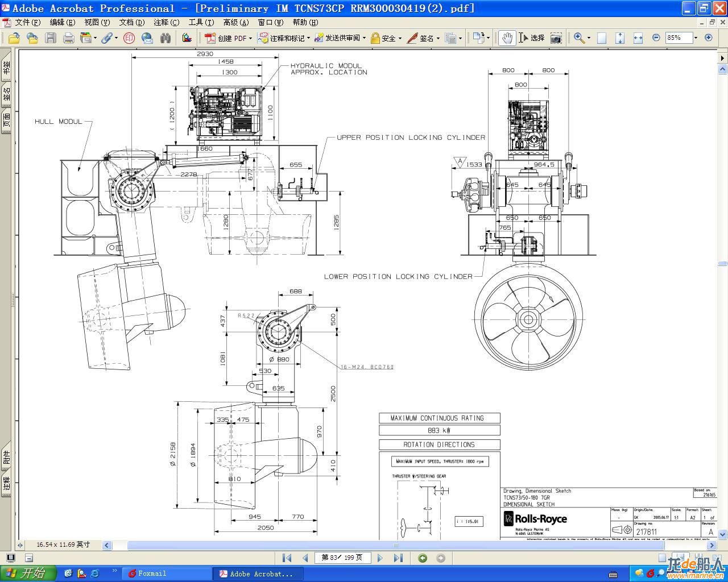Click the email globe icon
The image size is (728, 582).
(x=147, y=38)
